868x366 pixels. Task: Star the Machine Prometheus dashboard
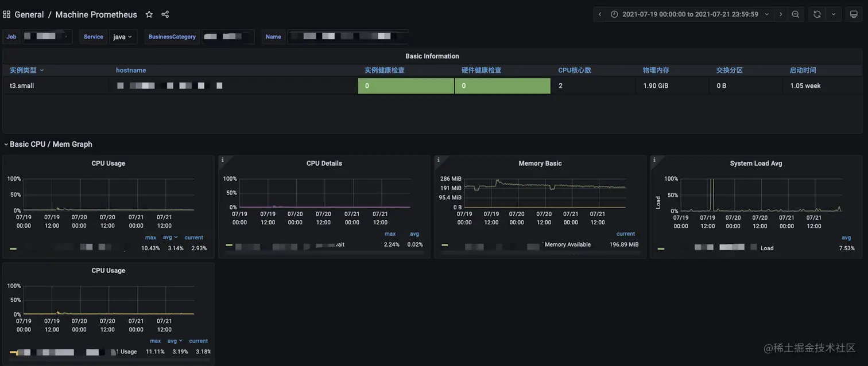[149, 14]
